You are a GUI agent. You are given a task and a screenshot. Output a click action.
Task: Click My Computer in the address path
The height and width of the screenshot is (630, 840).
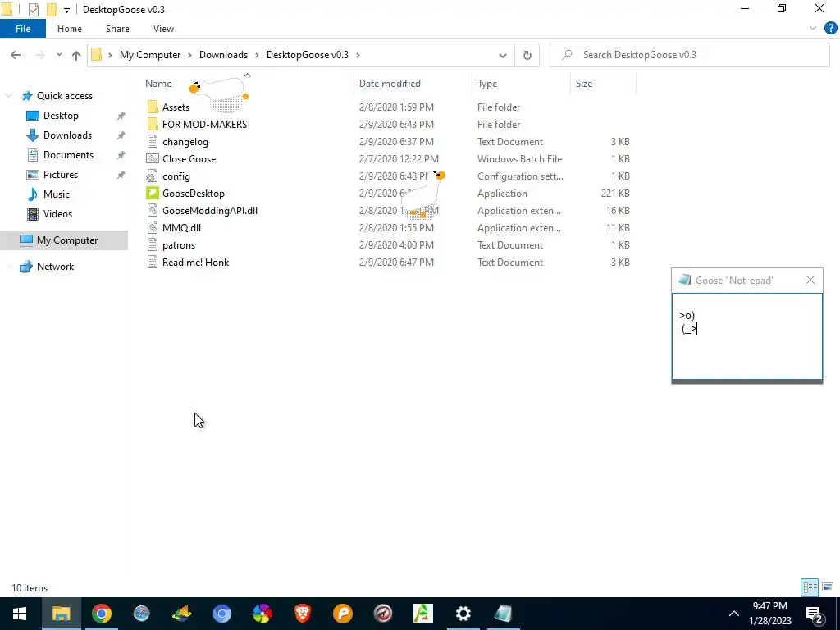tap(150, 55)
